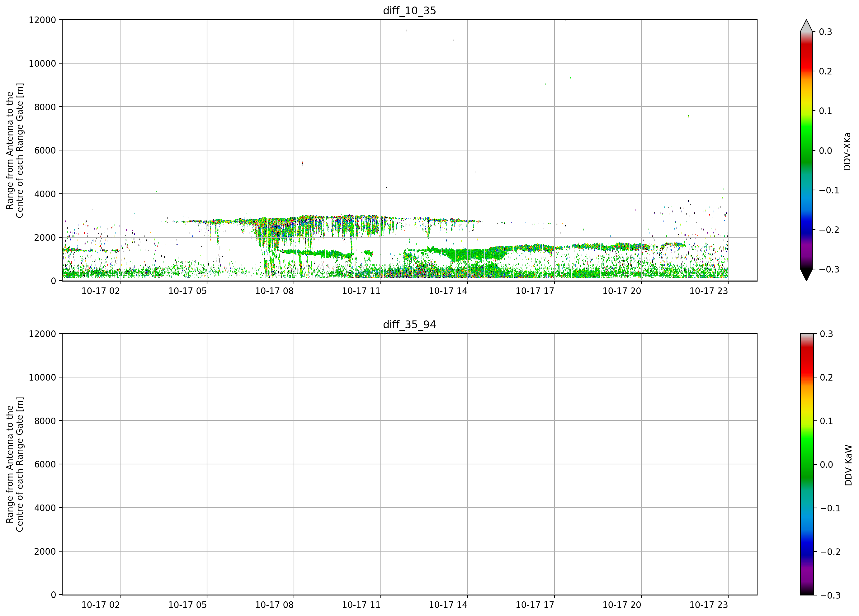
Task: Click the "10000" y-tick of diff_10_35 plot
Action: pos(42,64)
